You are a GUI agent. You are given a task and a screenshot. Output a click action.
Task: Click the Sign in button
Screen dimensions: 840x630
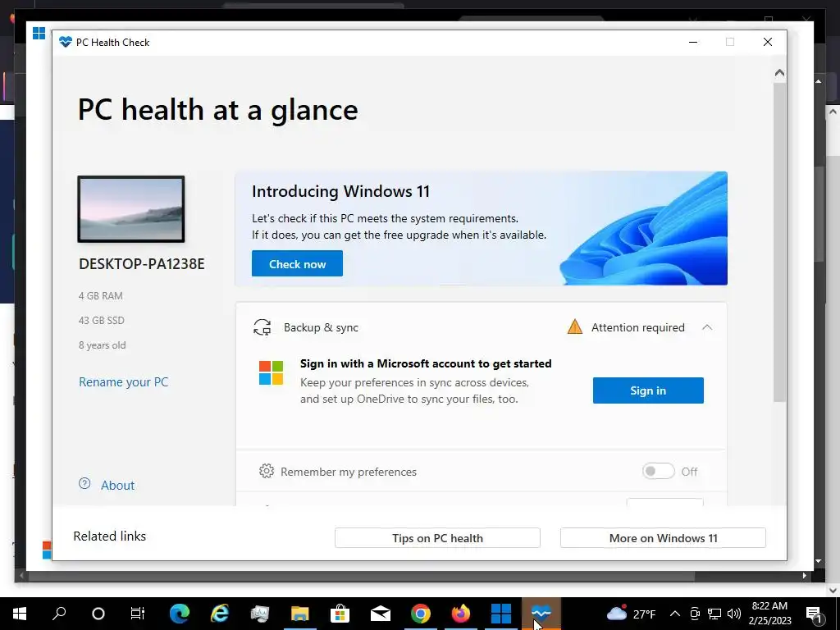coord(648,390)
